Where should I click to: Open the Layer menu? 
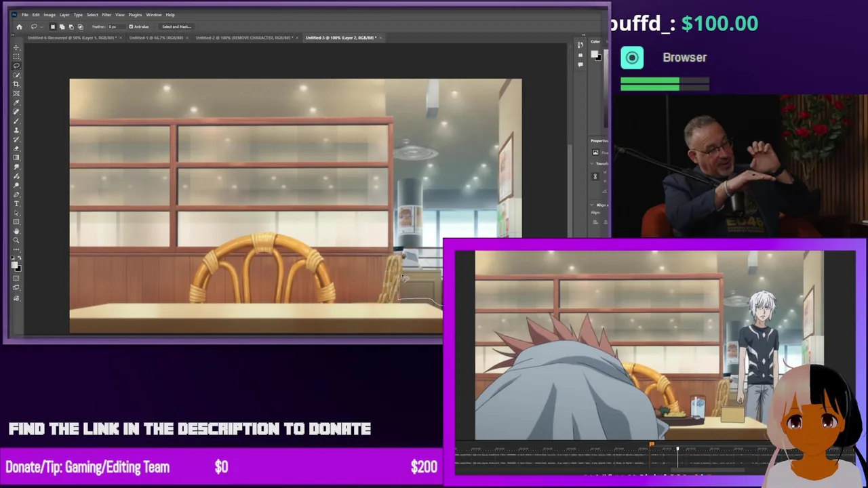click(x=64, y=15)
